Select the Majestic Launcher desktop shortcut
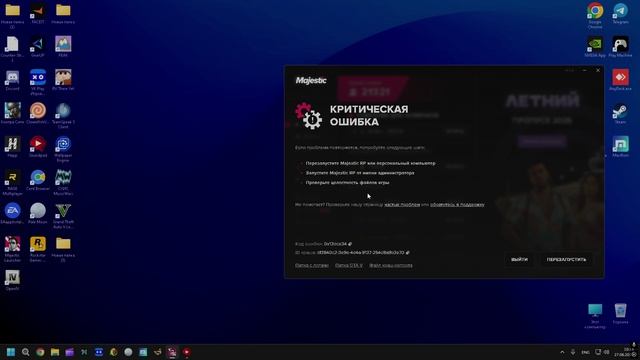Screen dimensions: 640x360 click(x=12, y=249)
